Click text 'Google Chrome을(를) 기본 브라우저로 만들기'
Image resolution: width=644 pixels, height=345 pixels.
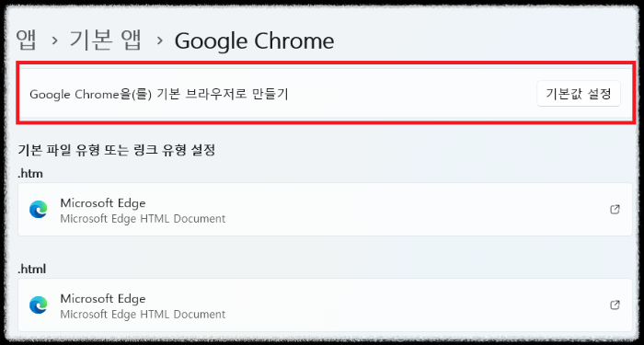[159, 95]
